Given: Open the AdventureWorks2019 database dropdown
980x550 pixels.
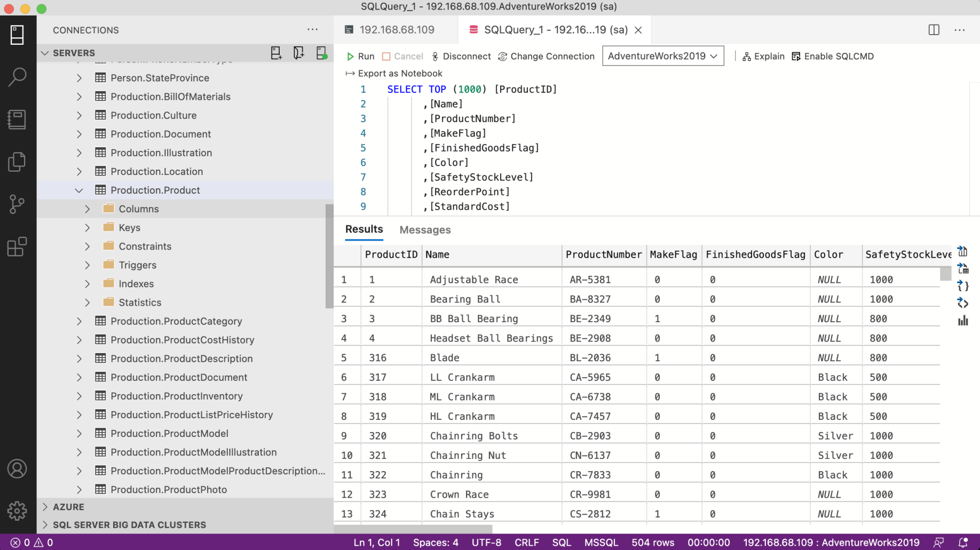Looking at the screenshot, I should coord(662,56).
